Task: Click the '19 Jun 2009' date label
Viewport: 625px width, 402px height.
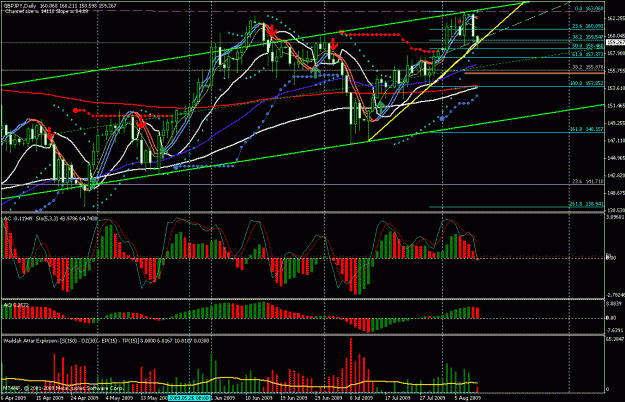Action: [293, 398]
